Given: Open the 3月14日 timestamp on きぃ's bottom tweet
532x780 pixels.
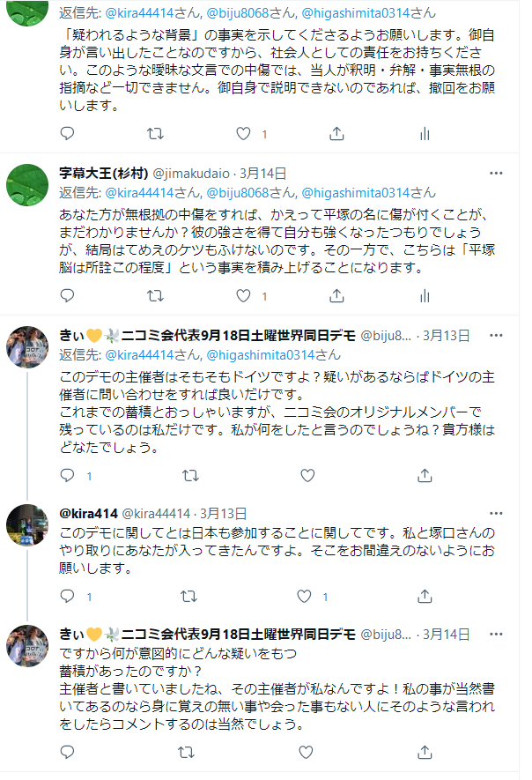Looking at the screenshot, I should [446, 635].
